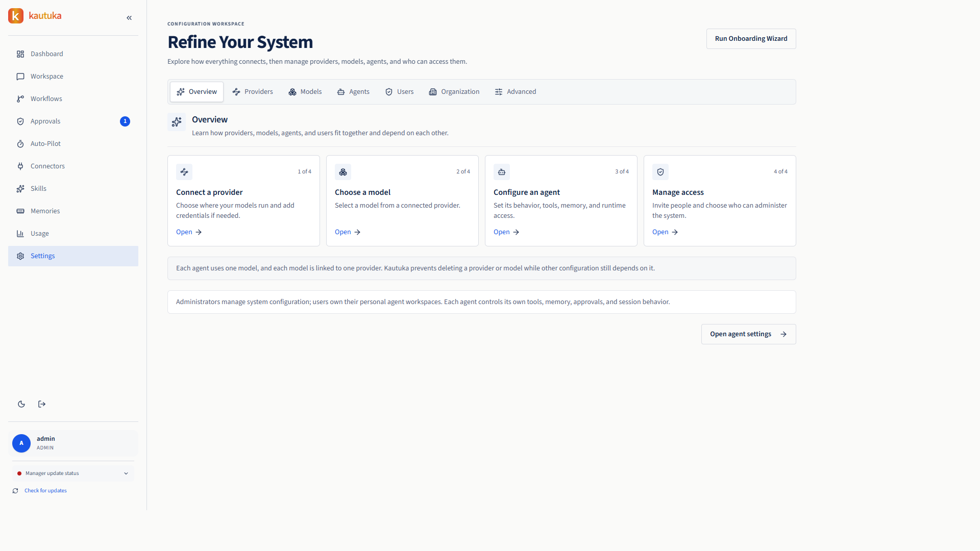Navigate to Skills

[73, 189]
